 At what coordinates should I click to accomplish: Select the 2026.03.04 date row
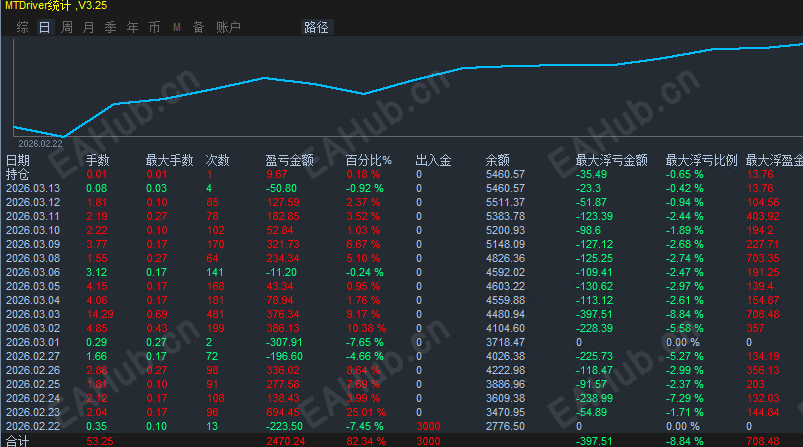click(x=33, y=300)
